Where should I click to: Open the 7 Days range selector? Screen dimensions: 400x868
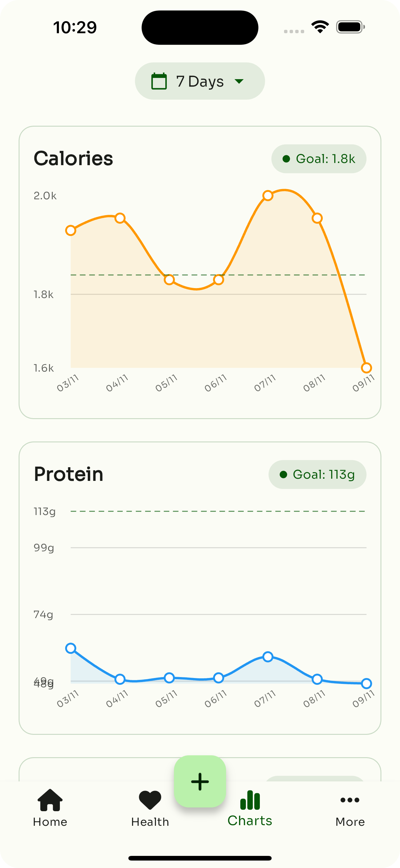point(200,81)
